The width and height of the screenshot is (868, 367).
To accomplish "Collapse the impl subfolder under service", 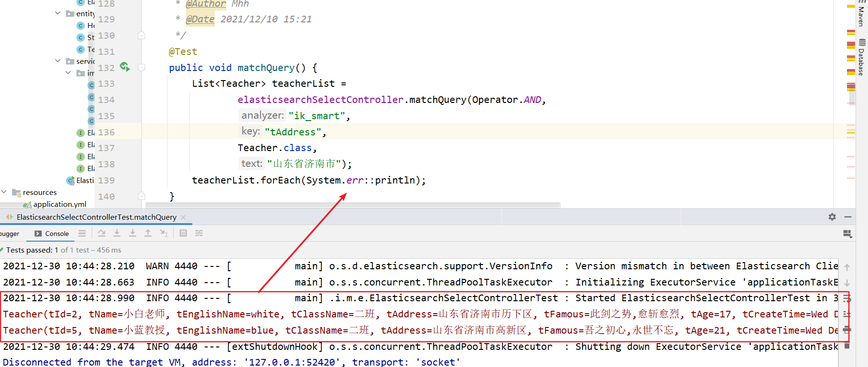I will pyautogui.click(x=69, y=73).
